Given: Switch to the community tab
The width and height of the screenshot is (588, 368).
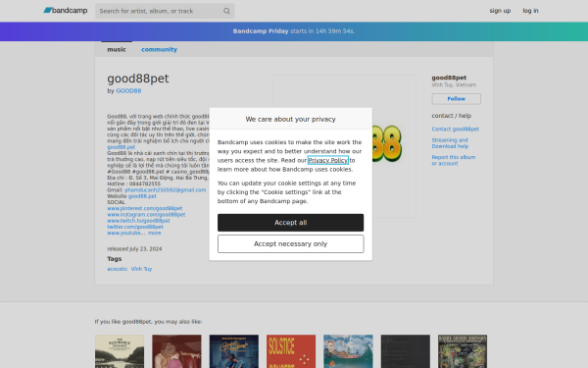Looking at the screenshot, I should click(159, 49).
